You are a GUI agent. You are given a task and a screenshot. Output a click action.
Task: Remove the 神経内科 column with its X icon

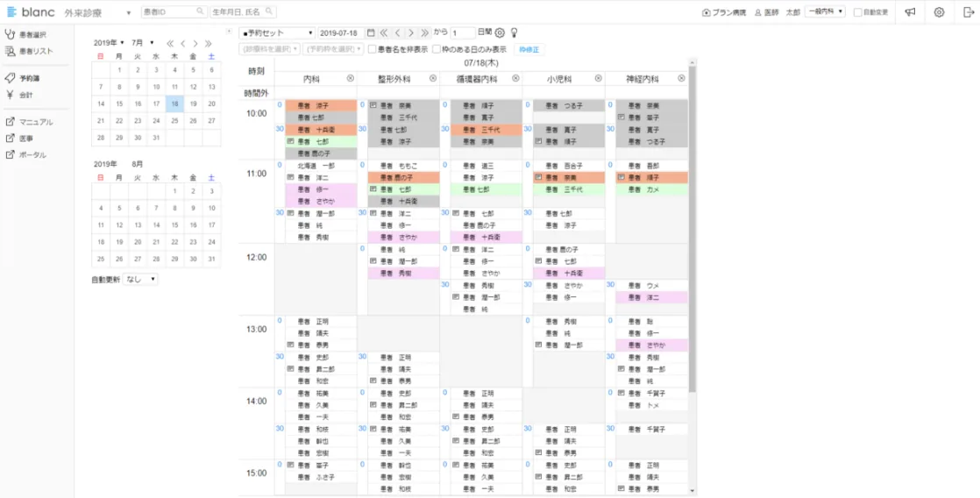(x=681, y=78)
